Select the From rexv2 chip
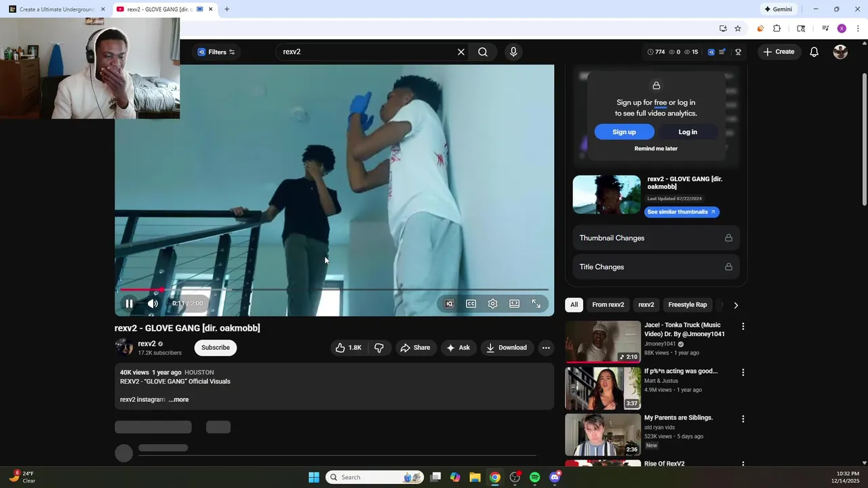This screenshot has width=868, height=488. [608, 305]
